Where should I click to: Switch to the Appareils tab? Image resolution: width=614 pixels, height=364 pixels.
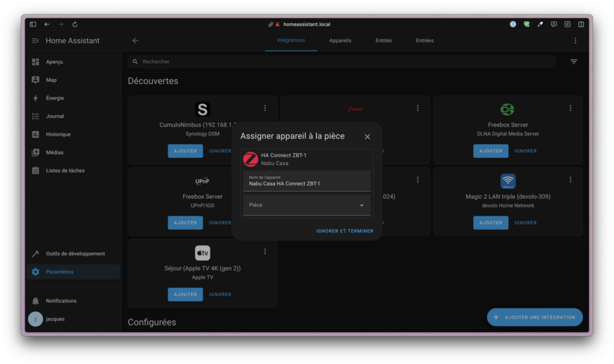[x=340, y=41]
